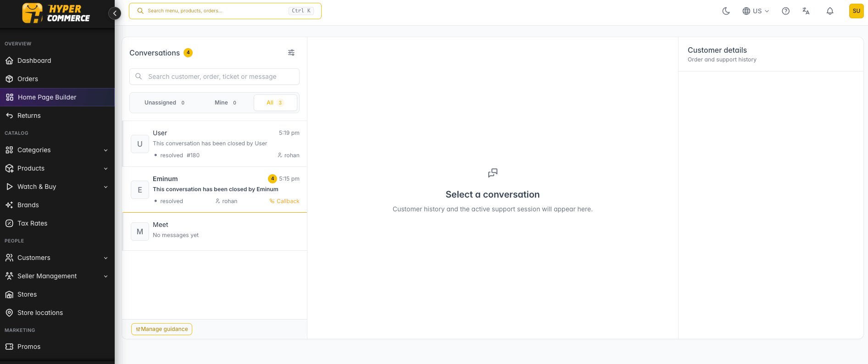Switch to the Mine tab

pyautogui.click(x=225, y=103)
